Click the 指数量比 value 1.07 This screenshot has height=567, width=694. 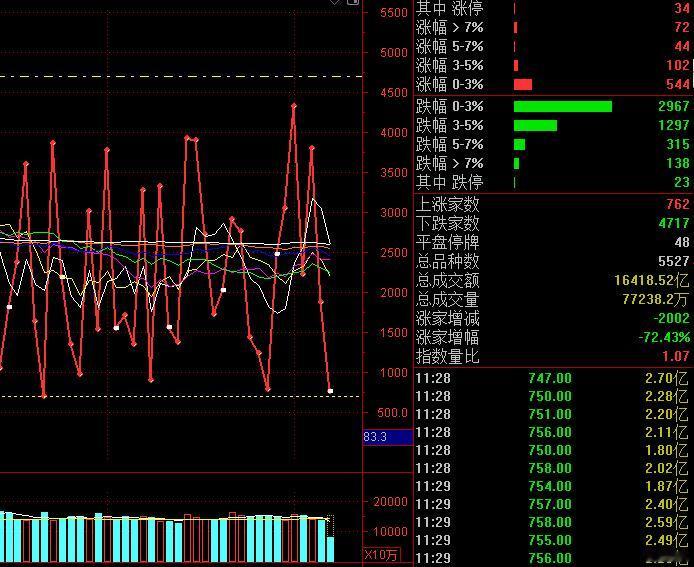(676, 356)
